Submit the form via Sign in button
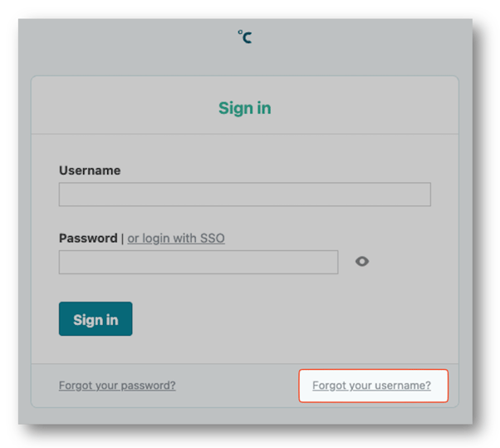This screenshot has width=500, height=448. tap(96, 319)
